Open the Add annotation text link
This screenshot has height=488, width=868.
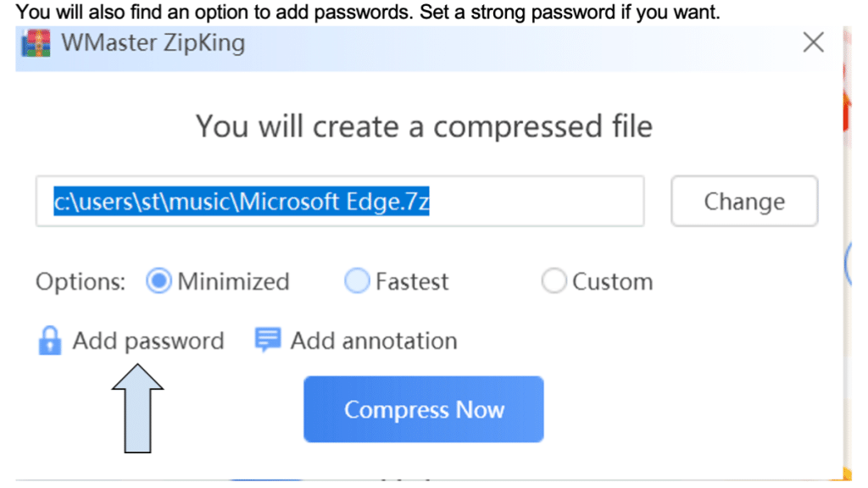(374, 341)
